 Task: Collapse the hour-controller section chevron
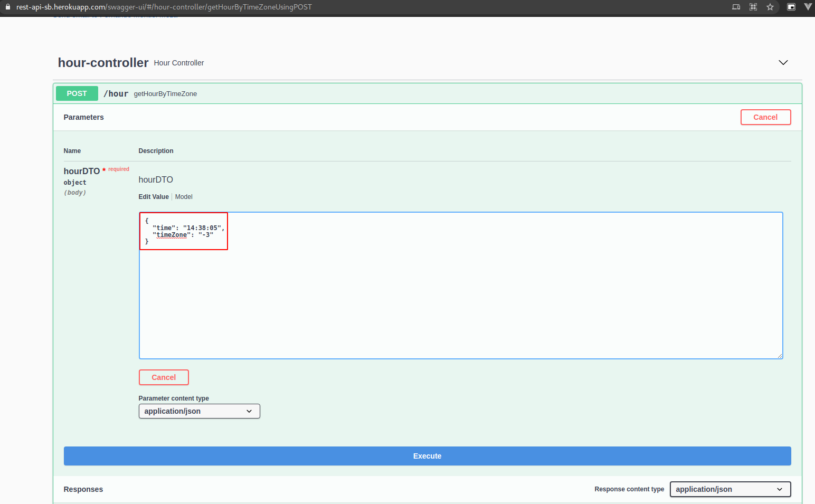pyautogui.click(x=783, y=62)
